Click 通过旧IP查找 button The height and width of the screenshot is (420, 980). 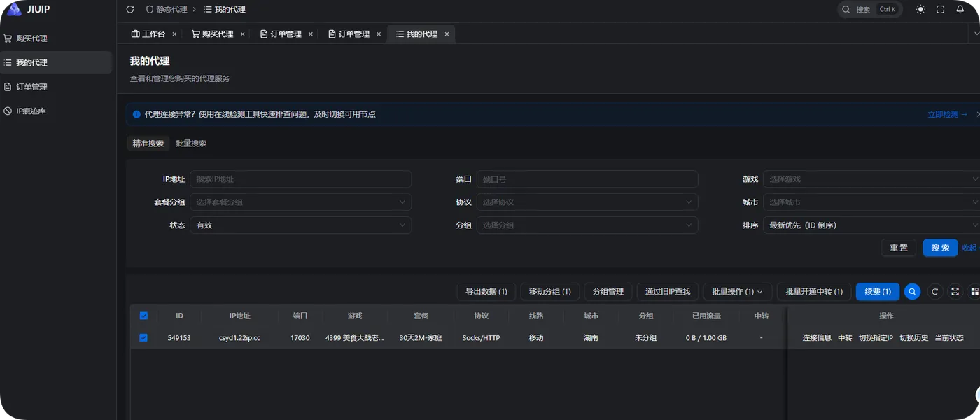point(668,291)
